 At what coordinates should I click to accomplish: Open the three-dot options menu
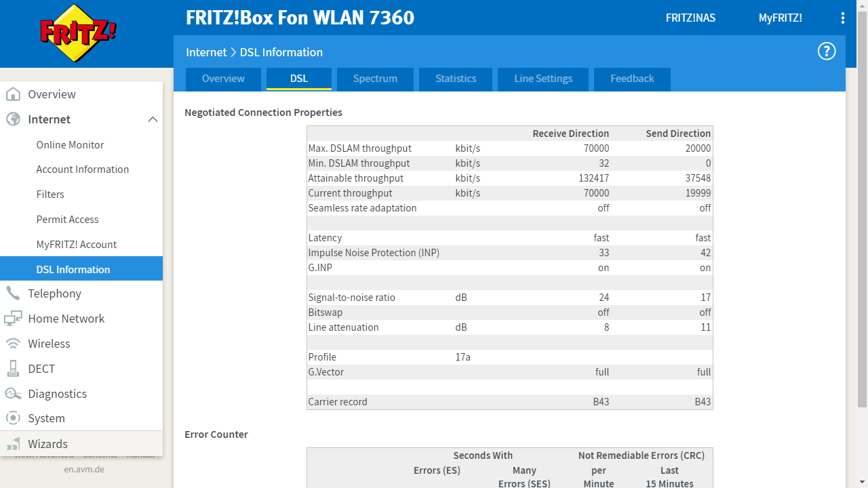click(843, 18)
